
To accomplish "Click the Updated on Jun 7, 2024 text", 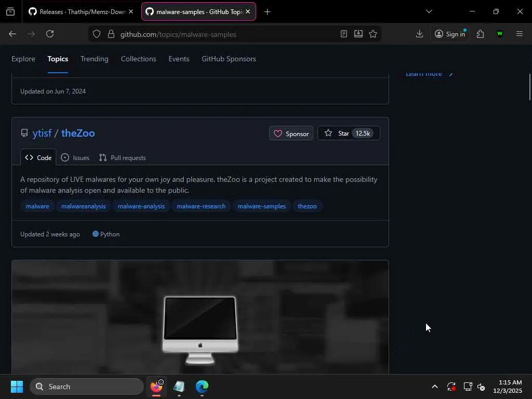I will pos(53,91).
